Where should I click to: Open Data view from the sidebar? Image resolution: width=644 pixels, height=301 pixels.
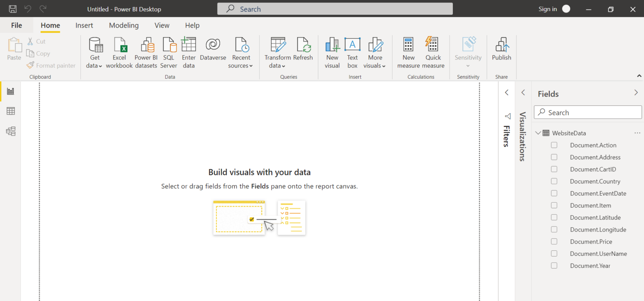click(x=10, y=111)
